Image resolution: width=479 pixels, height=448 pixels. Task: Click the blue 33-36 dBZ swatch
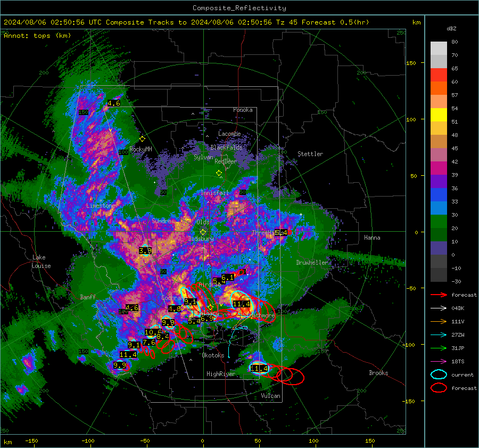[x=439, y=195]
